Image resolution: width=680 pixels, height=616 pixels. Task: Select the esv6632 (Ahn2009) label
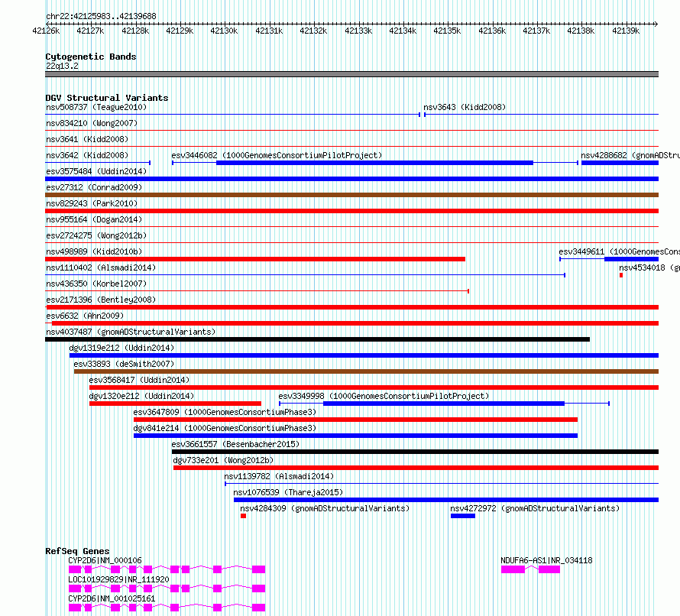85,316
